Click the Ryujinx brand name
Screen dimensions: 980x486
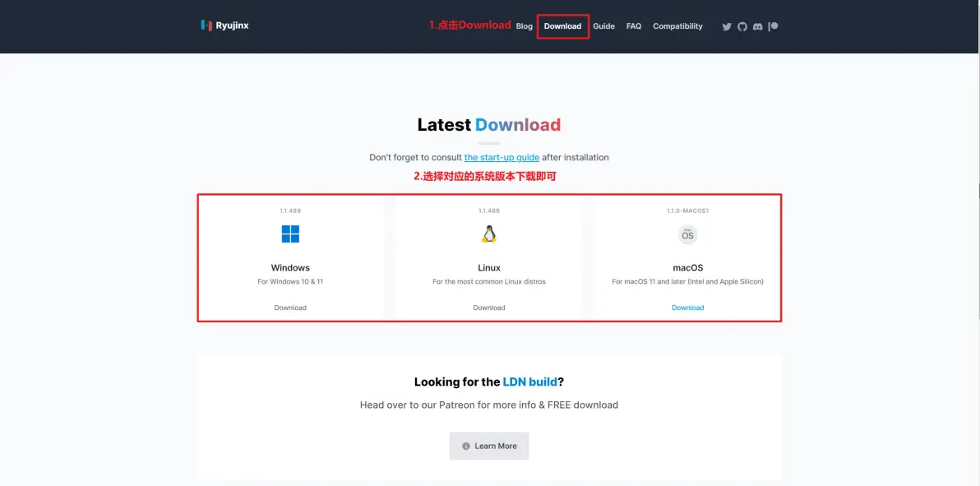(232, 25)
